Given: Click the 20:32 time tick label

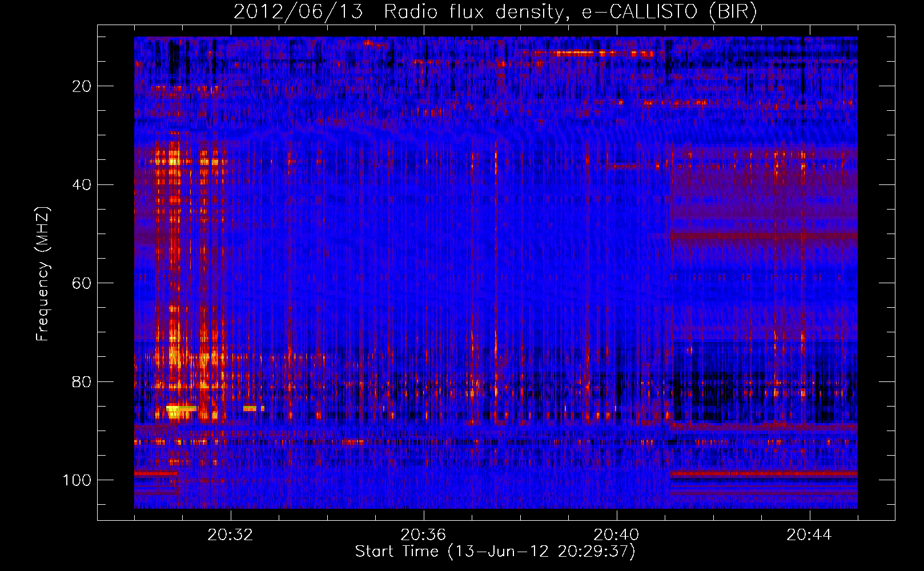Looking at the screenshot, I should pyautogui.click(x=231, y=535).
